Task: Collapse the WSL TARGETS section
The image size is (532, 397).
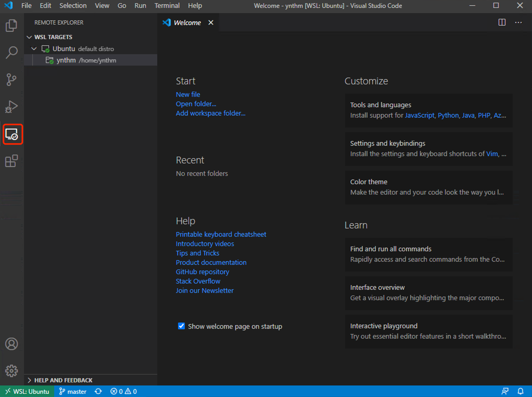Action: point(29,37)
